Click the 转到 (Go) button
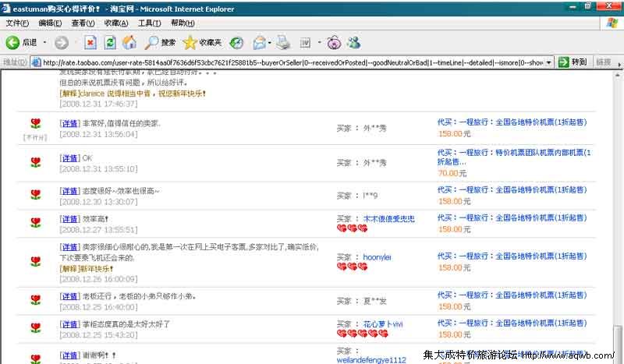Image resolution: width=624 pixels, height=364 pixels. coord(573,62)
